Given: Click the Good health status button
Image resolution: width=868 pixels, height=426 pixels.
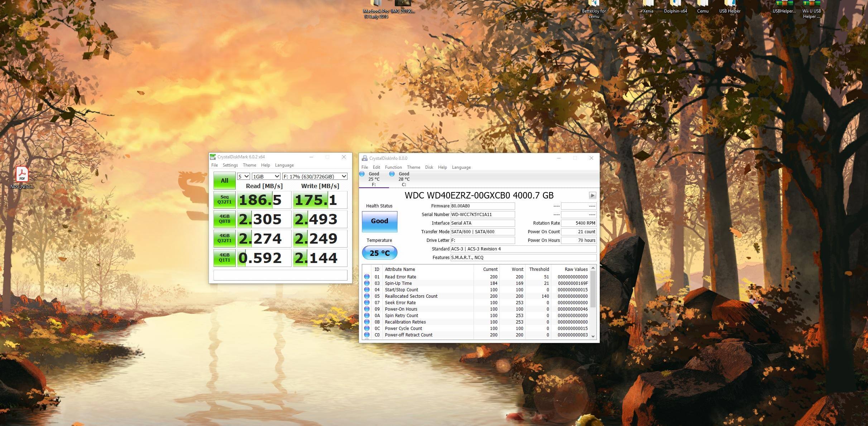Looking at the screenshot, I should (379, 221).
